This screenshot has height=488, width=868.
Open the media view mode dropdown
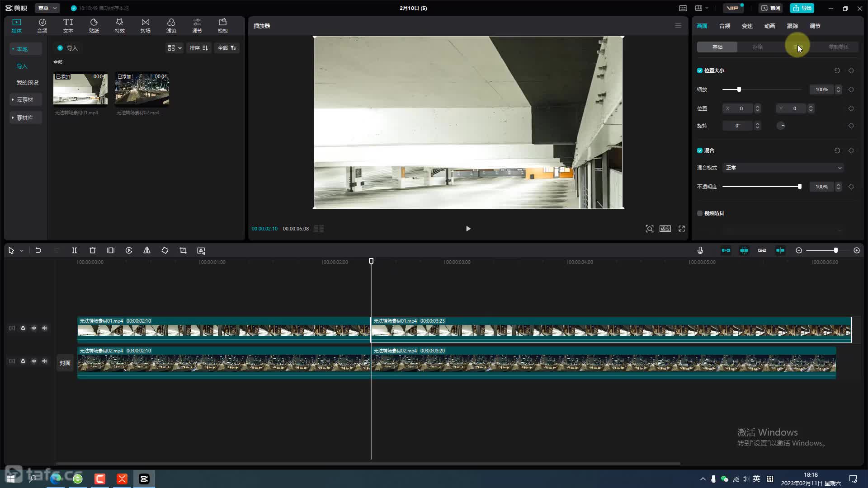pos(175,48)
